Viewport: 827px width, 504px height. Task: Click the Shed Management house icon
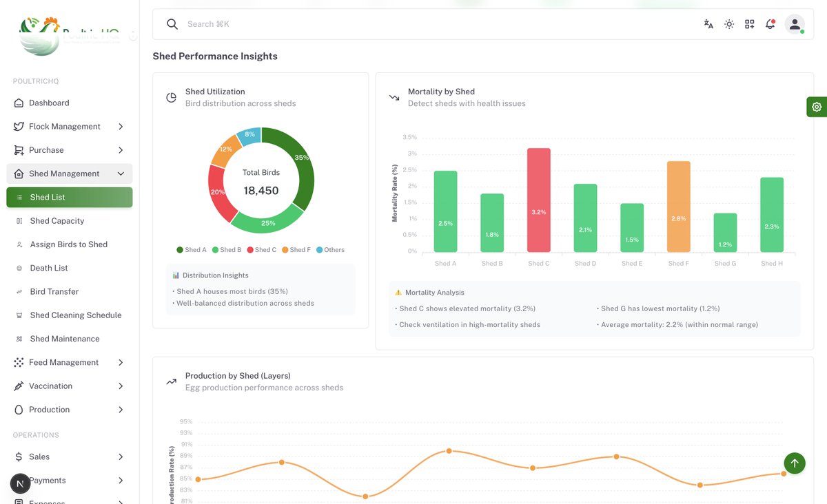point(19,174)
